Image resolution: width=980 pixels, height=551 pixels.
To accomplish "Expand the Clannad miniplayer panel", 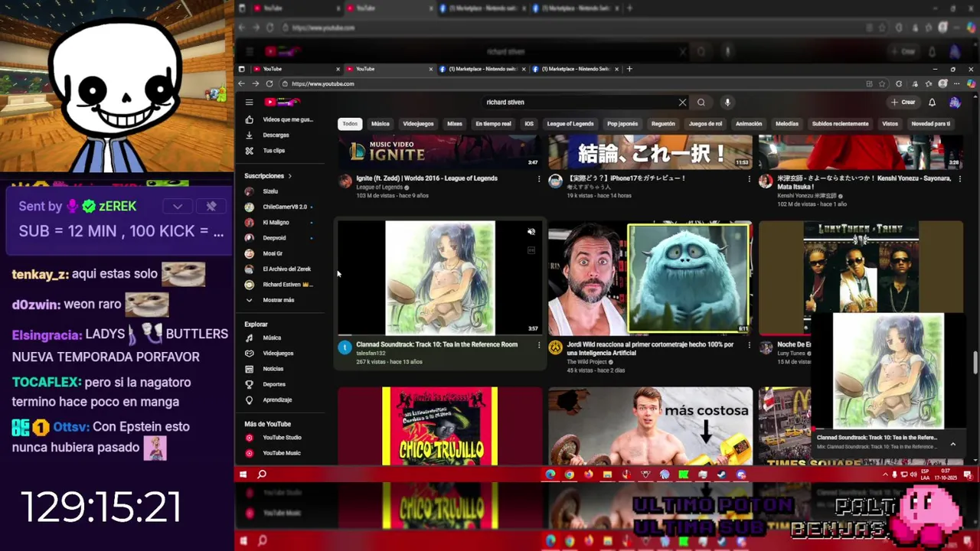I will 952,444.
